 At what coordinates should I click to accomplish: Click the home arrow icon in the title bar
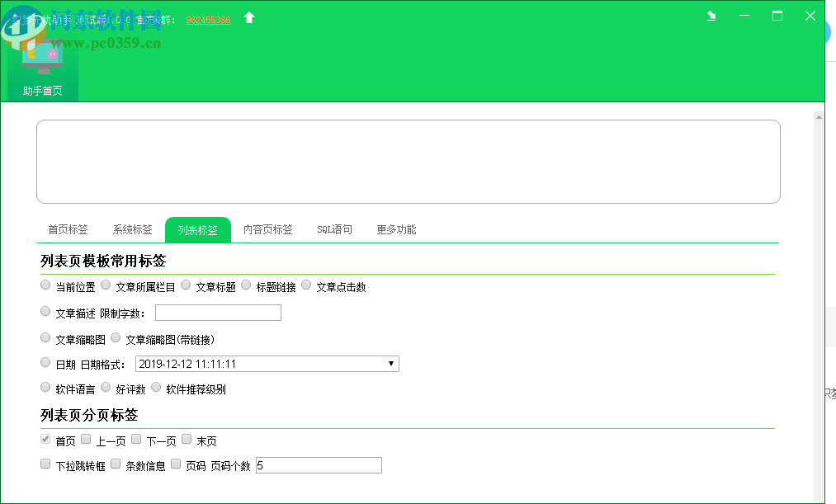click(248, 16)
